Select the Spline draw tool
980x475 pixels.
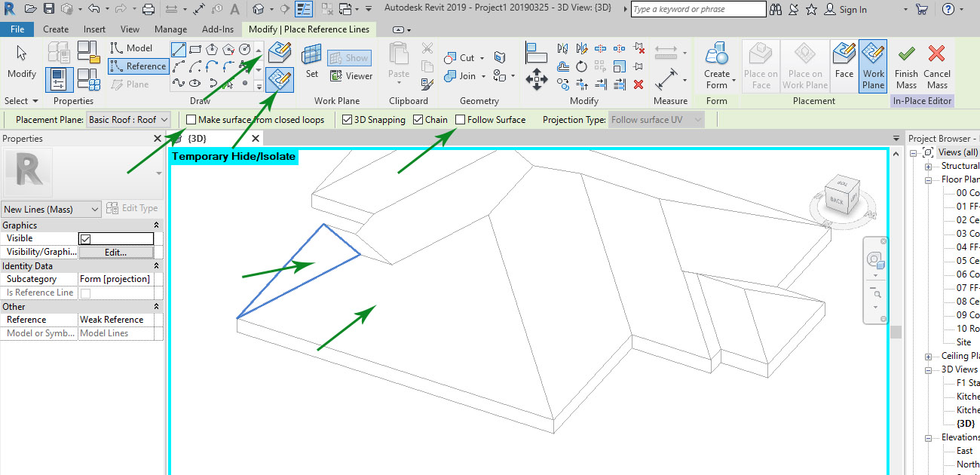click(x=179, y=83)
